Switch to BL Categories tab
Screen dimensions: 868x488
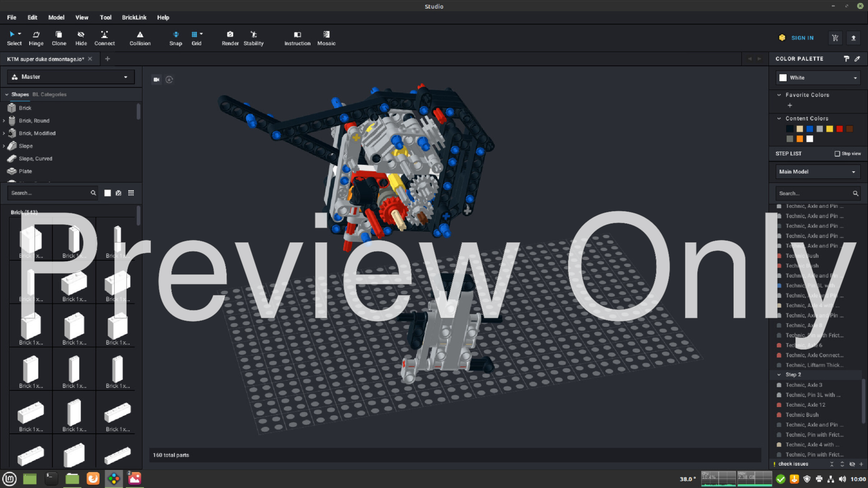(x=49, y=94)
